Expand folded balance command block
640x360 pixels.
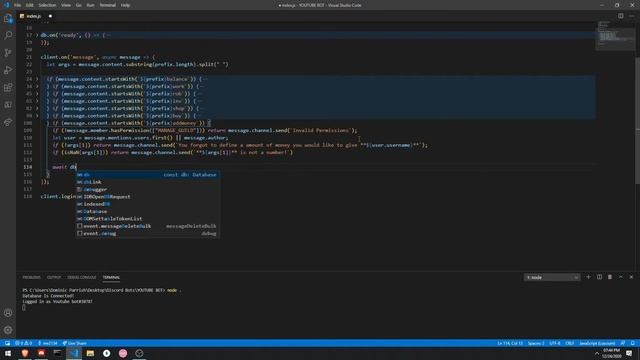pos(37,79)
